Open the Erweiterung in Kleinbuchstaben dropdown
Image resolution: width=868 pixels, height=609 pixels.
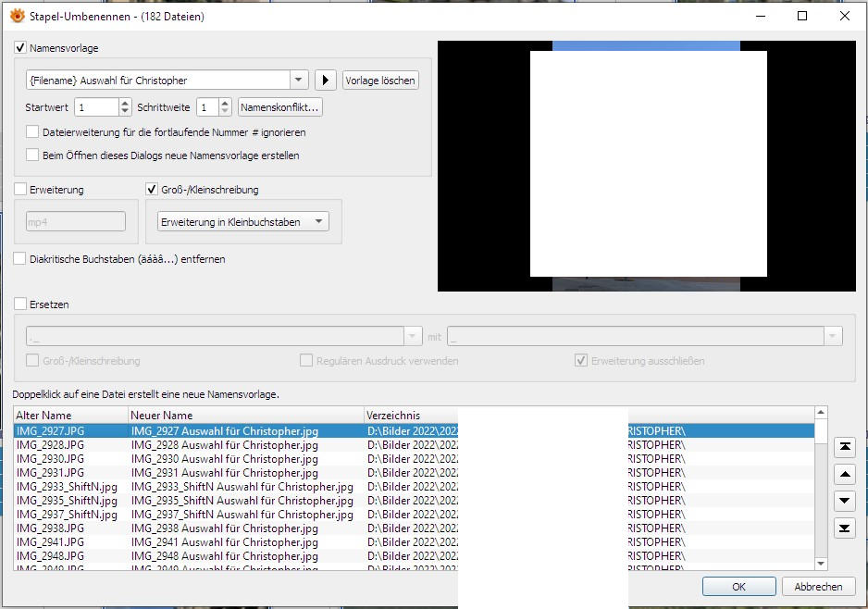coord(243,221)
